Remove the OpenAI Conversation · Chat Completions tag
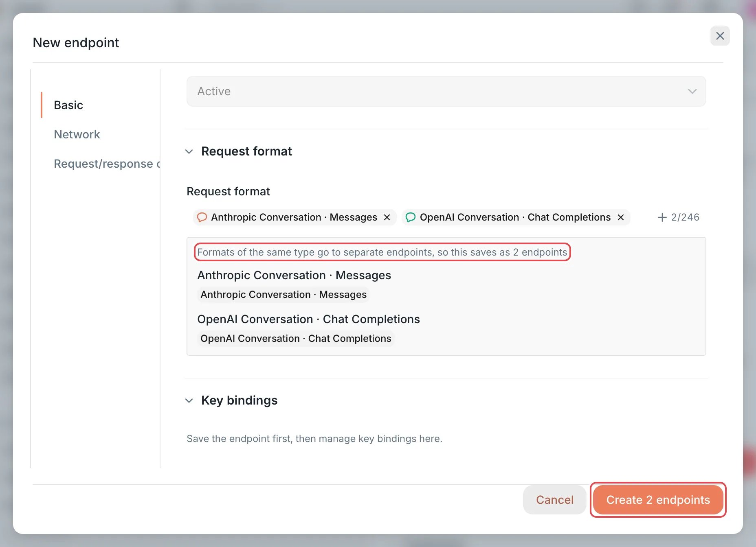Screen dimensions: 756x547 (621, 217)
